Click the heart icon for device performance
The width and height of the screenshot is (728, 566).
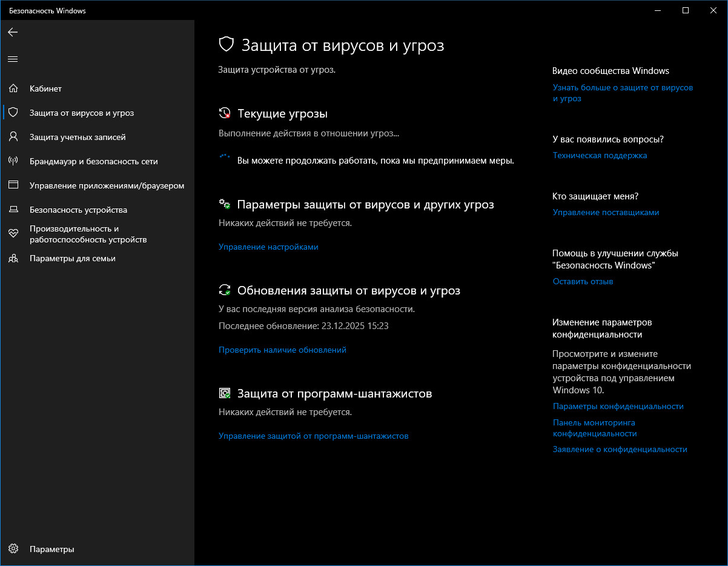13,234
